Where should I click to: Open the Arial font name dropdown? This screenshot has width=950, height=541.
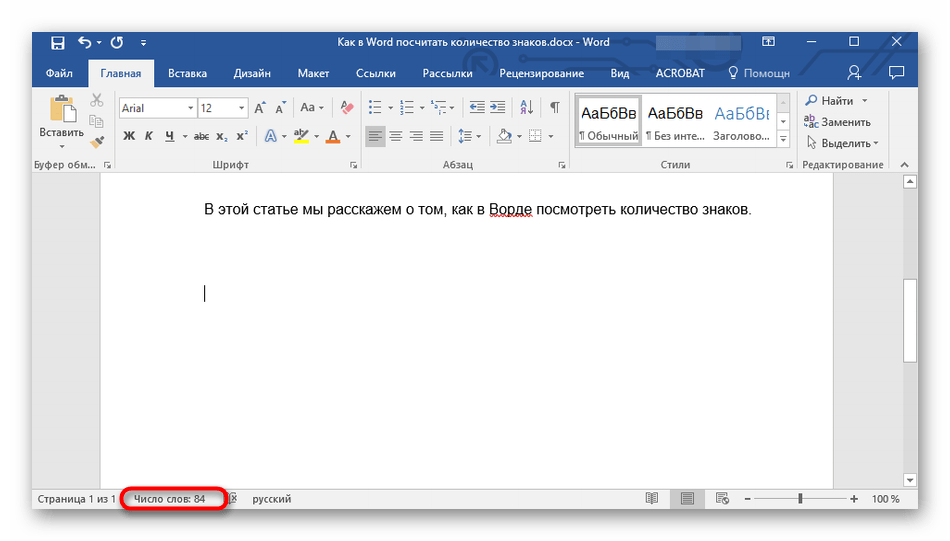[190, 108]
